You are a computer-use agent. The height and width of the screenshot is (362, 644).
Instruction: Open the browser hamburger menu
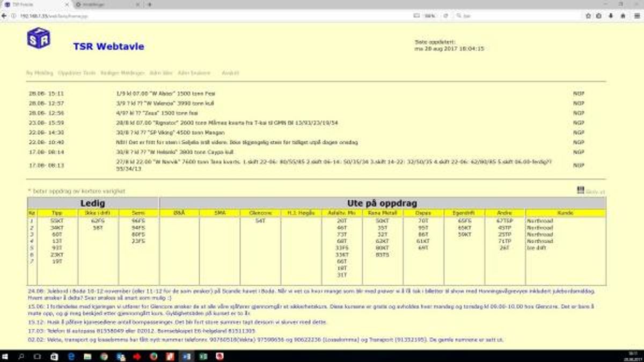637,16
